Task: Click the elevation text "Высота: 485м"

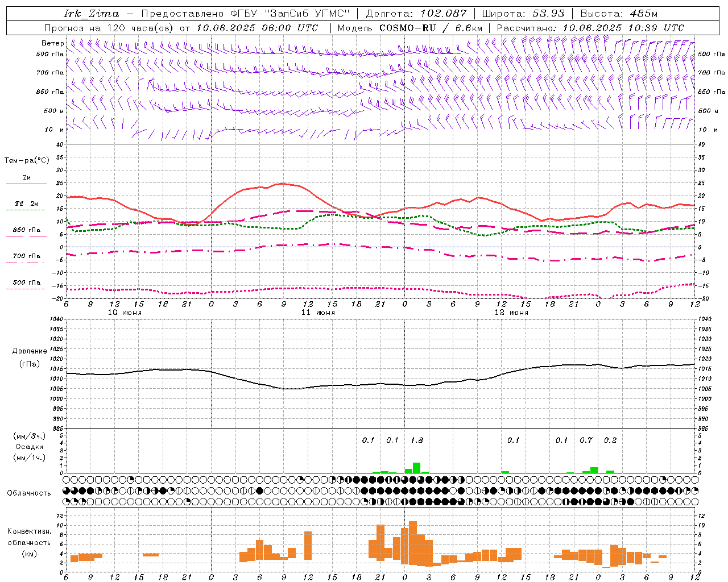Action: [619, 14]
